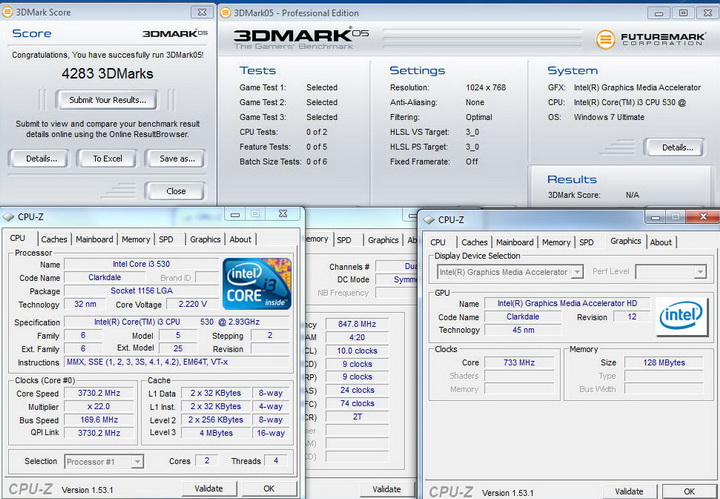
Task: Select CPU tab in left CPU-Z
Action: (17, 238)
